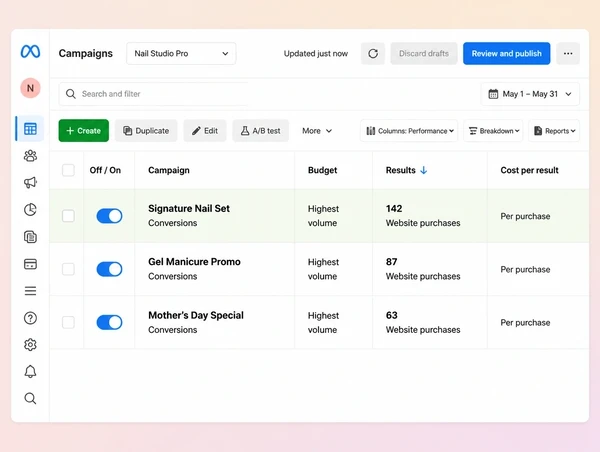Click the Campaigns page title
Image resolution: width=600 pixels, height=452 pixels.
[86, 54]
